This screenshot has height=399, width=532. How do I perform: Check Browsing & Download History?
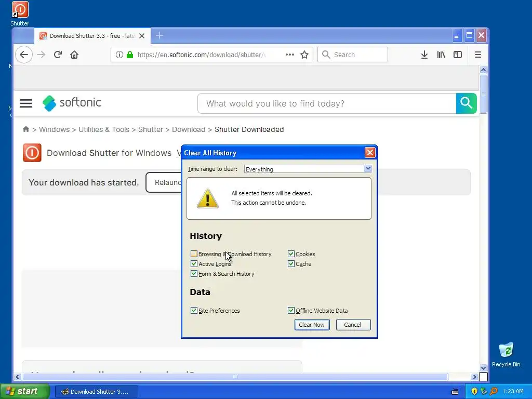tap(194, 254)
